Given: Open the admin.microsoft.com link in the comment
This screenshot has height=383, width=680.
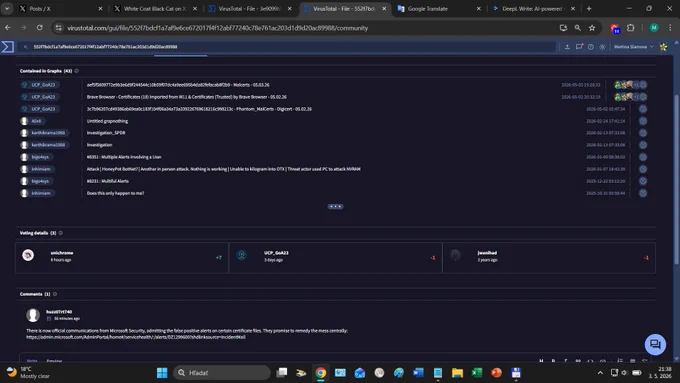Looking at the screenshot, I should pyautogui.click(x=136, y=337).
